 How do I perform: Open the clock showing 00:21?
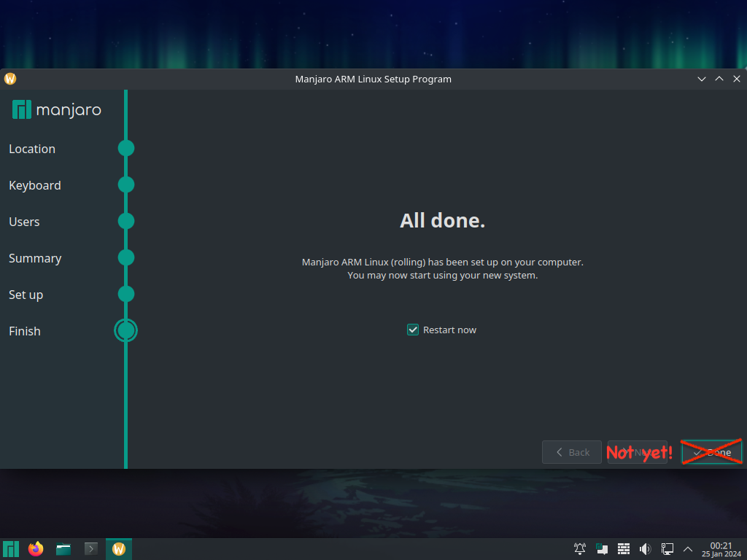721,549
